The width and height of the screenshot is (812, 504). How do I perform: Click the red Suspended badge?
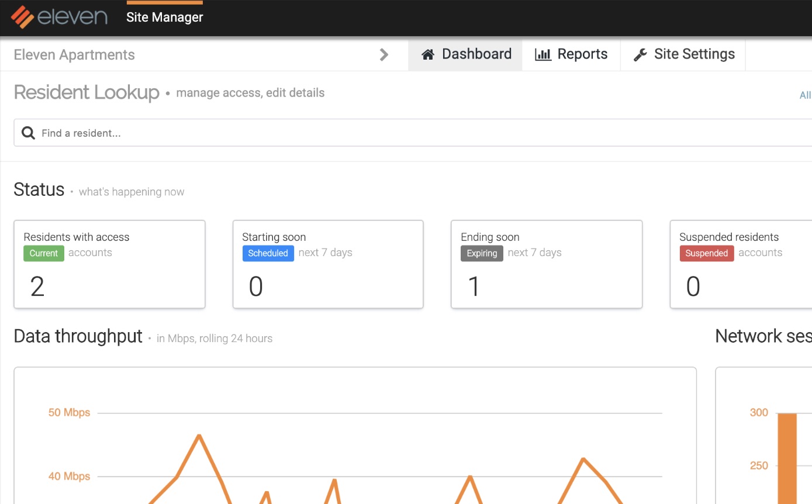[x=707, y=253]
